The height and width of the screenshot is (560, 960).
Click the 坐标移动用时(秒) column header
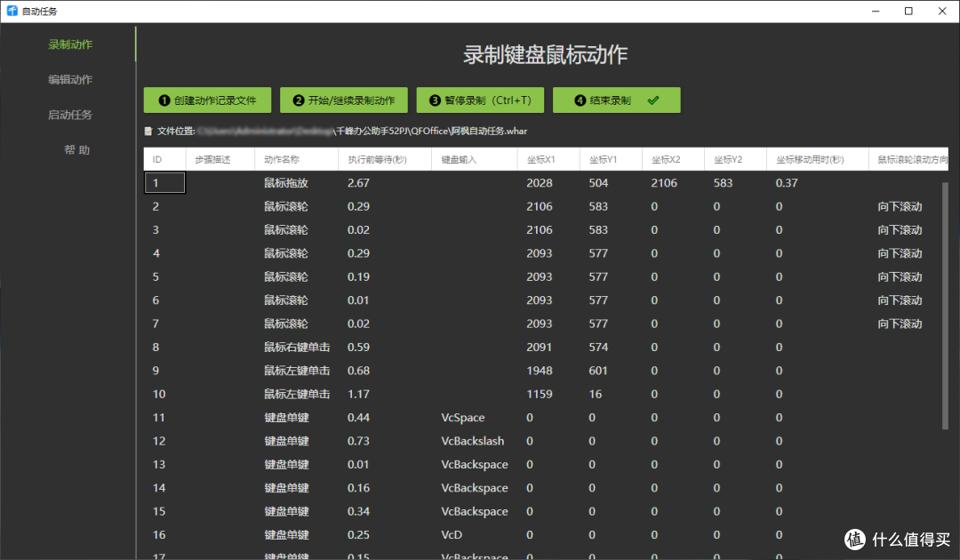pos(818,160)
